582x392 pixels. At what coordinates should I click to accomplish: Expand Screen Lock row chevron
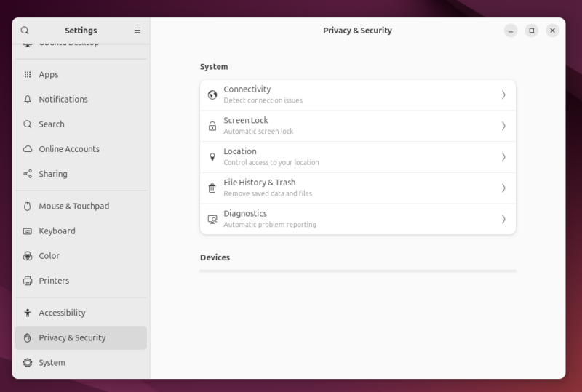(x=503, y=127)
